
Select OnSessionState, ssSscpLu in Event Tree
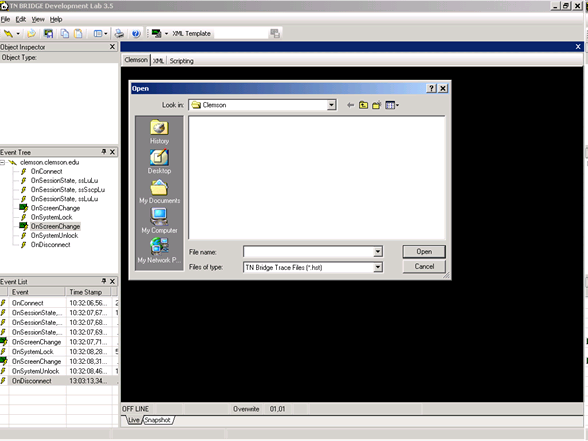68,190
